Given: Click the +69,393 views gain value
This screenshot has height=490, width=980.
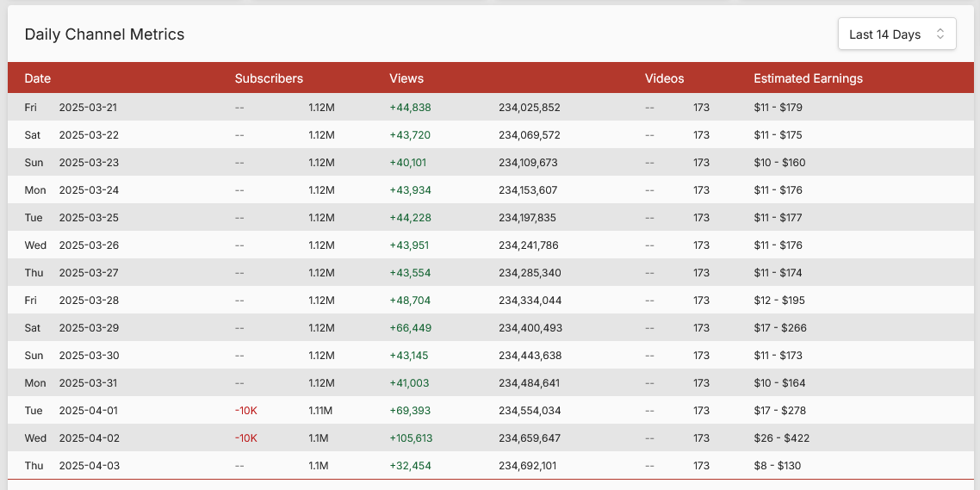Looking at the screenshot, I should [410, 411].
